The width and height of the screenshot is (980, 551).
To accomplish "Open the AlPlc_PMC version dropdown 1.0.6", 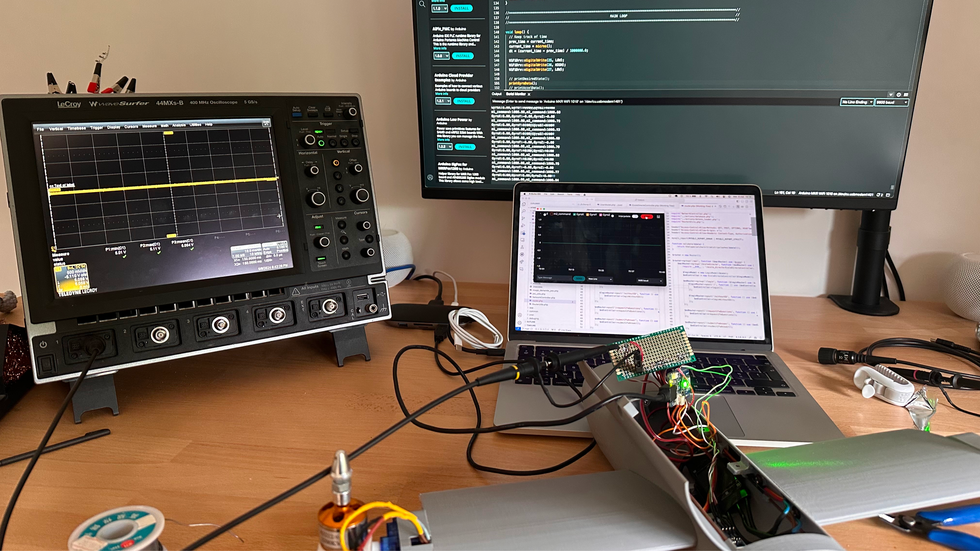I will (442, 56).
